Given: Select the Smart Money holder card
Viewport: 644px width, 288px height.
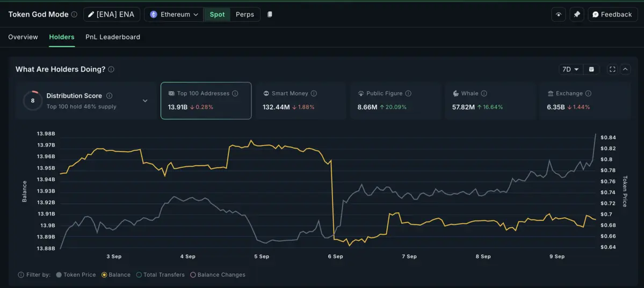Looking at the screenshot, I should [x=301, y=100].
